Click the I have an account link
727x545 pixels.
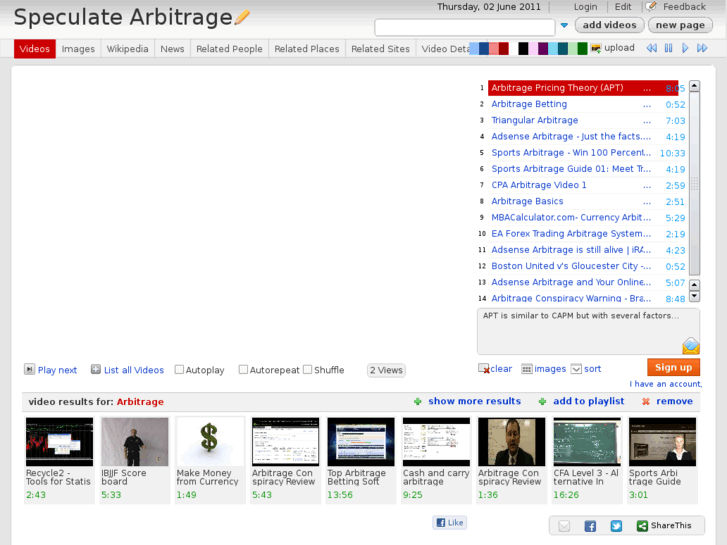pos(665,384)
